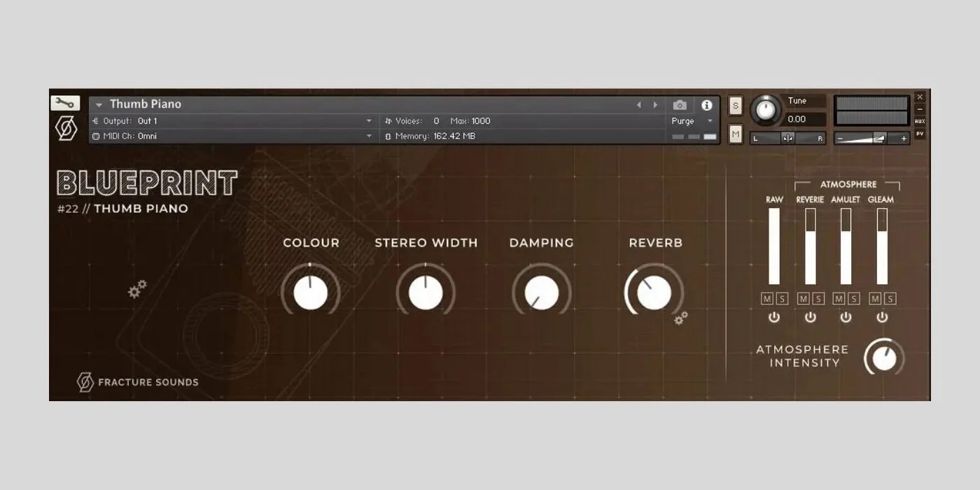980x490 pixels.
Task: Click the AUX button in the header
Action: (919, 121)
